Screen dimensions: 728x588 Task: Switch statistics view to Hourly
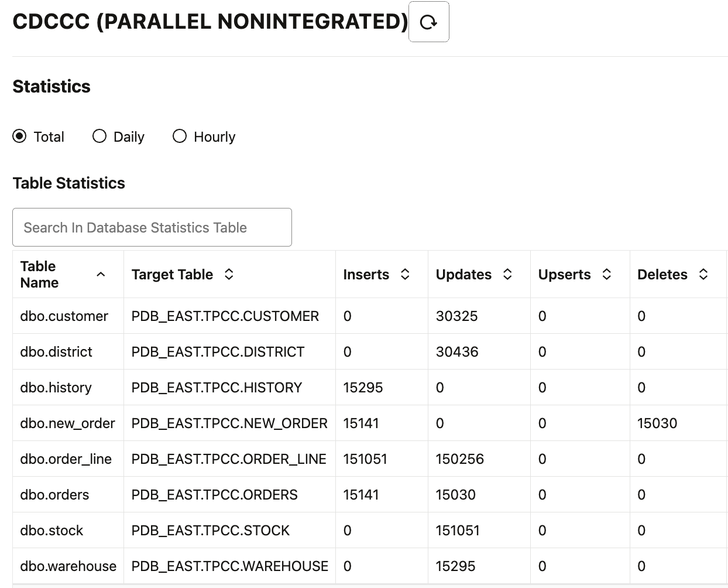179,136
